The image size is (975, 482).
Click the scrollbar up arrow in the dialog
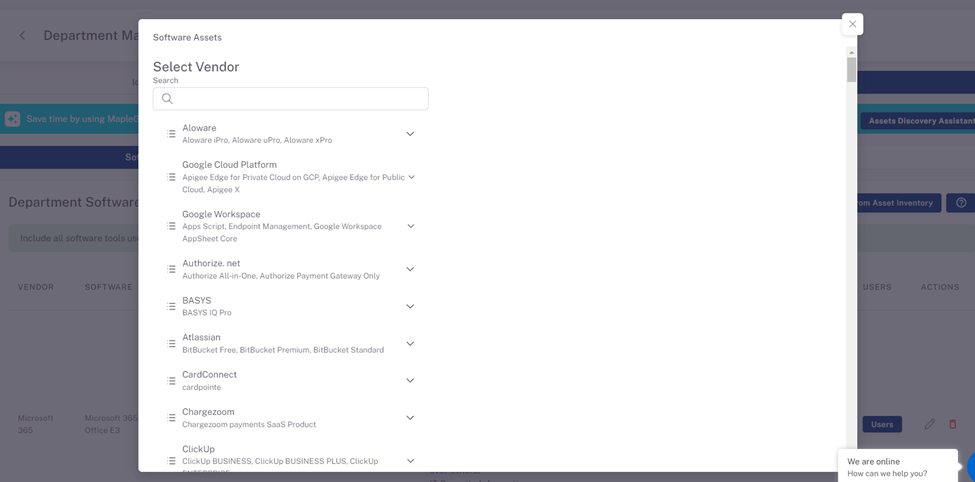(x=851, y=53)
